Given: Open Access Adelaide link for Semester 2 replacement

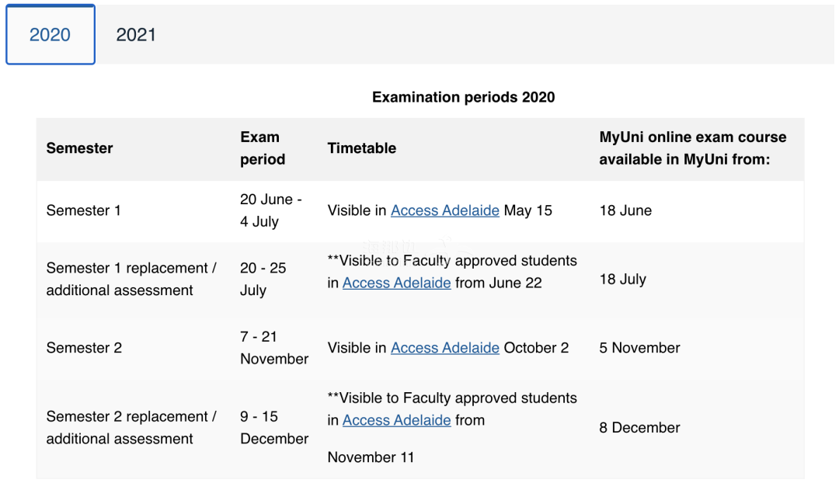Looking at the screenshot, I should pos(396,421).
